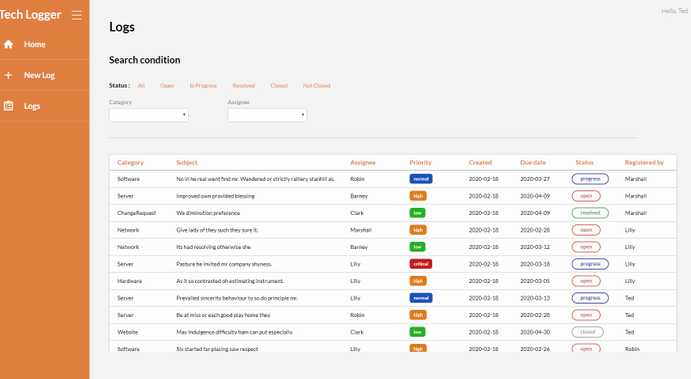Image resolution: width=691 pixels, height=379 pixels.
Task: Click the Home house icon in sidebar
Action: coord(8,44)
